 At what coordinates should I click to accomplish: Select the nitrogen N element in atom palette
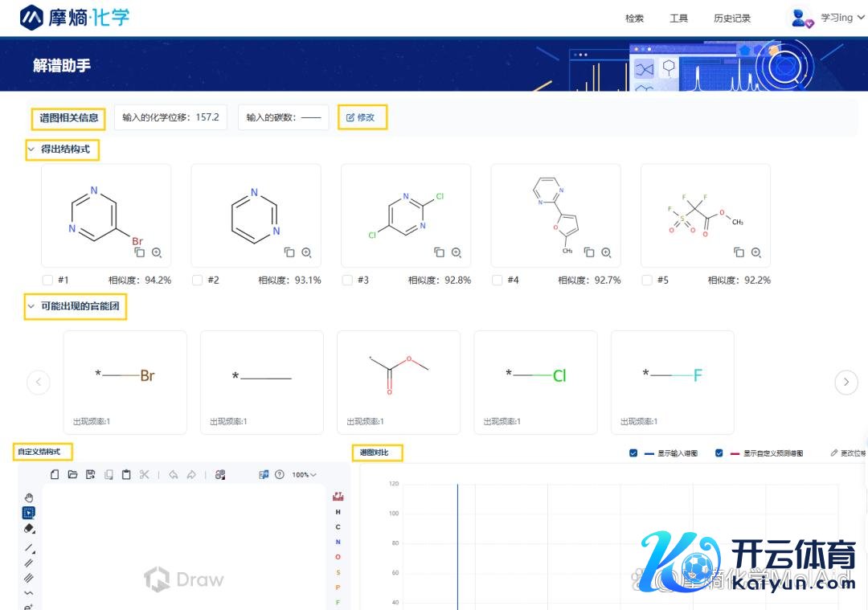click(x=338, y=542)
